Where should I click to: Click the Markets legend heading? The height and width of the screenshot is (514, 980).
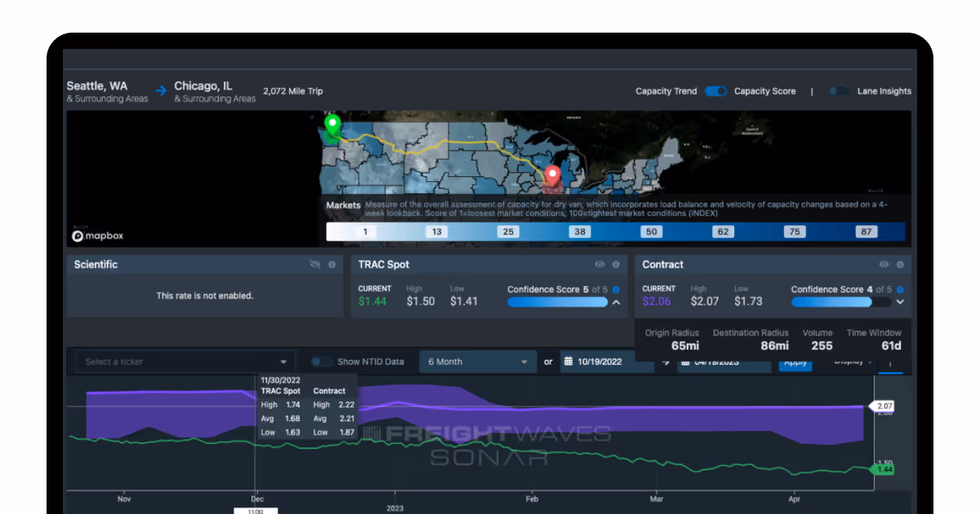(x=344, y=205)
